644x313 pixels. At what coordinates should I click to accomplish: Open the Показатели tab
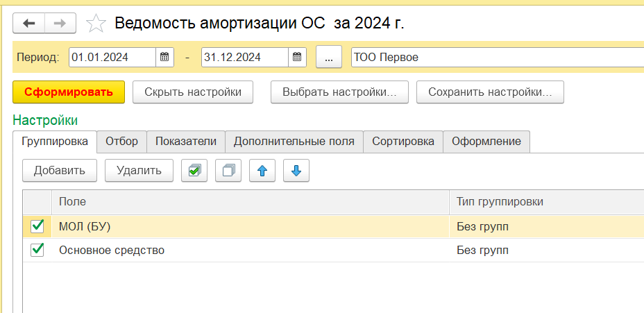[185, 142]
